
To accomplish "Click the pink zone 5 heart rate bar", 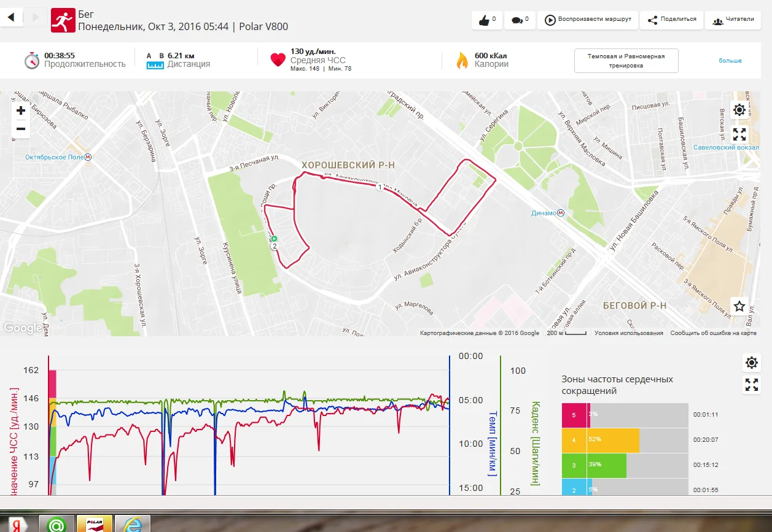I will [575, 415].
